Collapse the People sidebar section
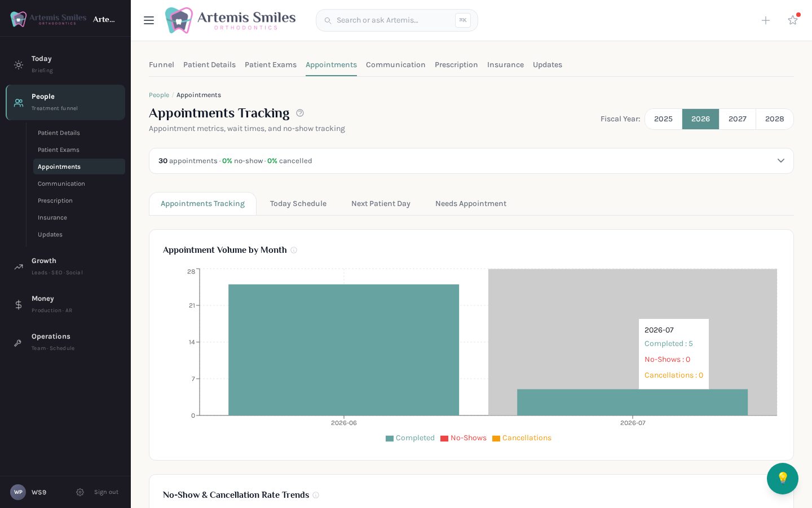 pos(65,102)
